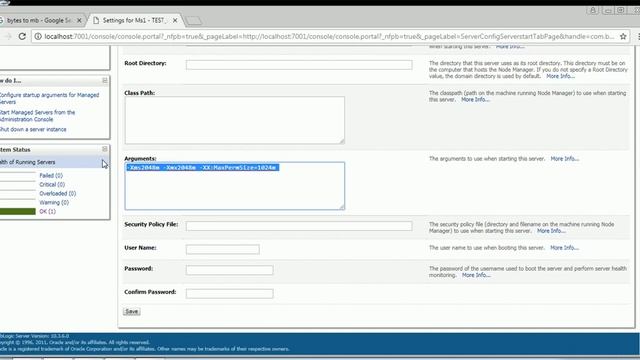Click the Save button
The width and height of the screenshot is (640, 360).
click(x=131, y=311)
